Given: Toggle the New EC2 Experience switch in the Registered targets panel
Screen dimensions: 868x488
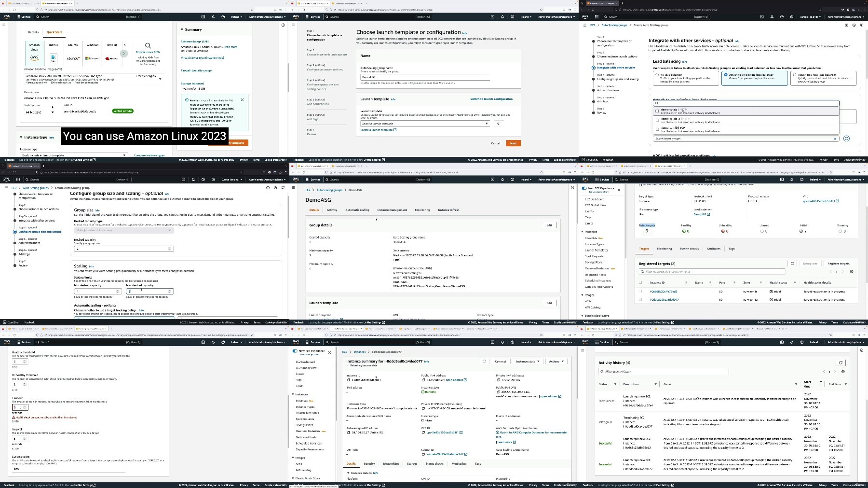Looking at the screenshot, I should pyautogui.click(x=584, y=188).
